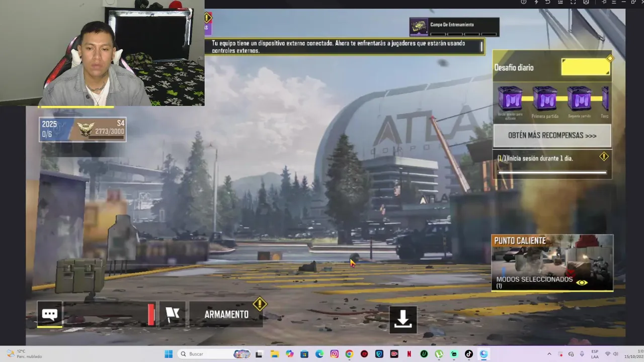This screenshot has height=362, width=644.
Task: Click warning diamond next to Inicia sesión task
Action: pos(604,157)
